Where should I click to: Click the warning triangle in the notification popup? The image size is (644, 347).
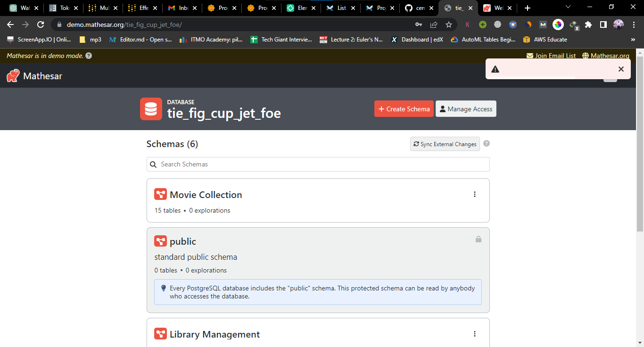tap(495, 69)
